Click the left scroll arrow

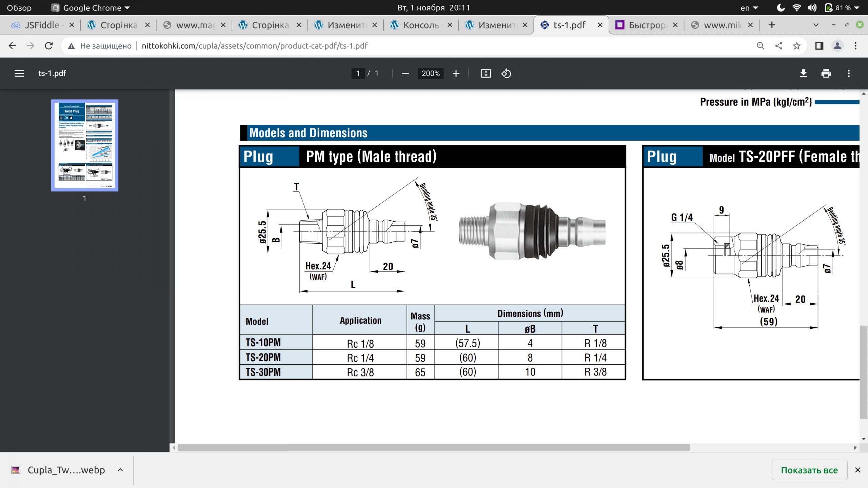174,448
